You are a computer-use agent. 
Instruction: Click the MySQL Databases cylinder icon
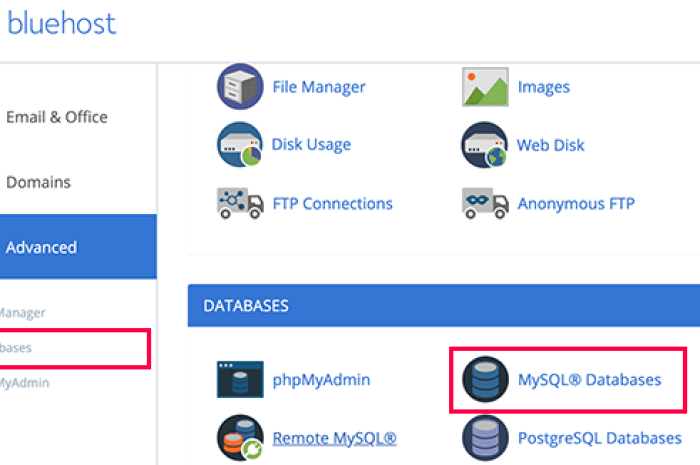(x=485, y=379)
